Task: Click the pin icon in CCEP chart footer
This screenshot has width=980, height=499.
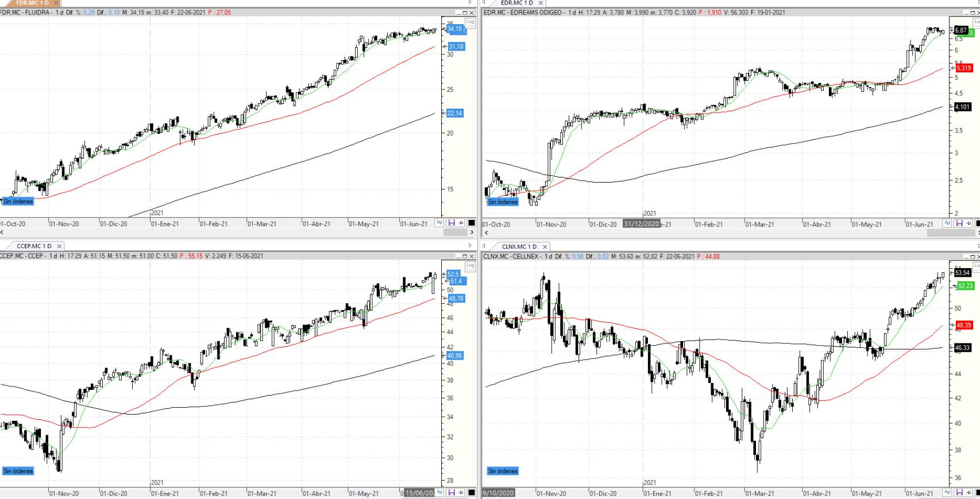Action: 461,493
